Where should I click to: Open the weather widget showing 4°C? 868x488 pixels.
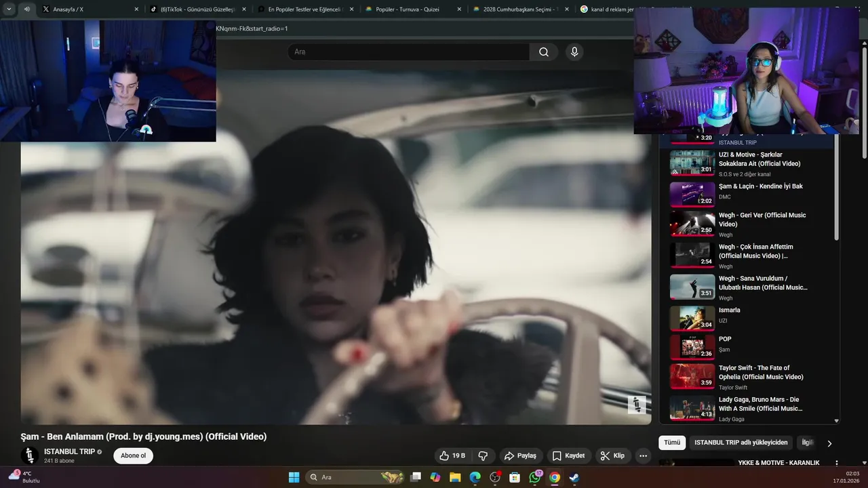pyautogui.click(x=22, y=476)
